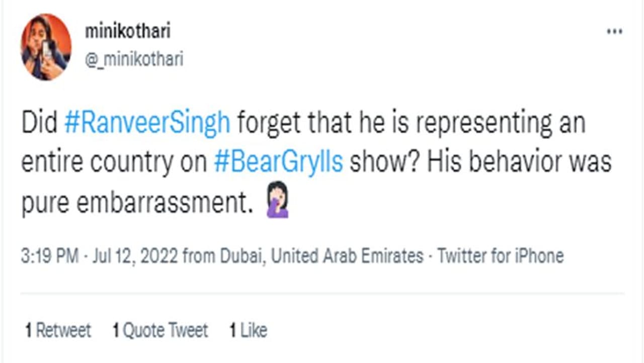Click the minikothari profile avatar
644x363 pixels.
point(46,47)
